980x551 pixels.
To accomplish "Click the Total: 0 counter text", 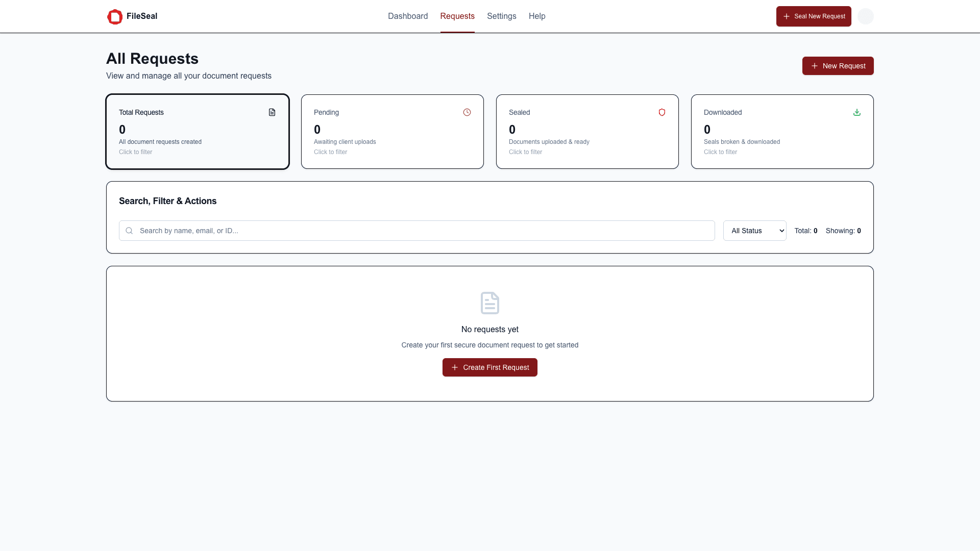I will coord(806,231).
